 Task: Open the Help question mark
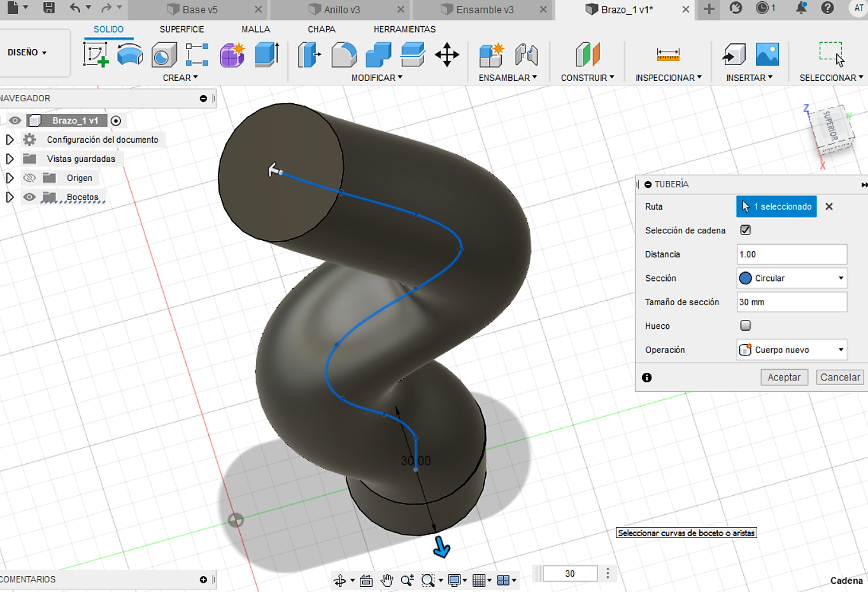[827, 8]
